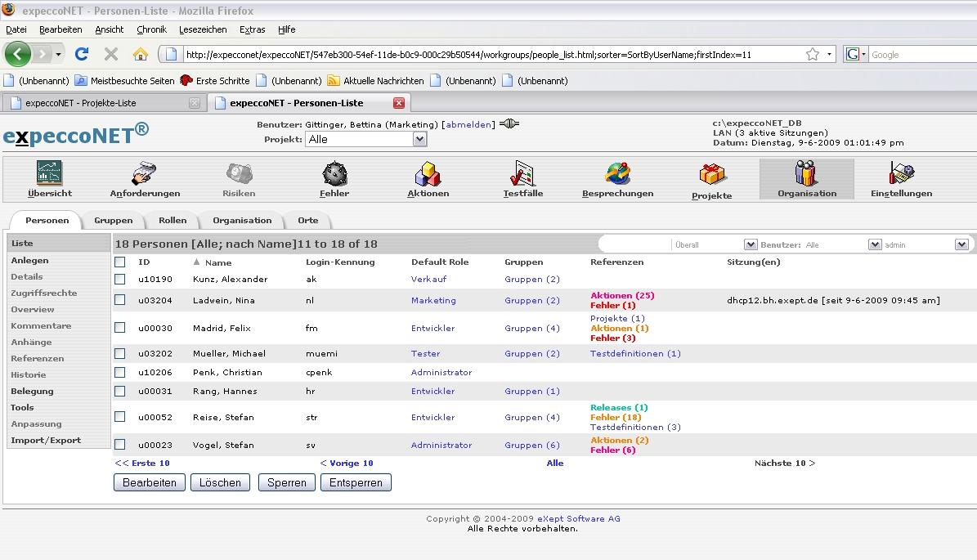Open the Lesezeichen menu

pyautogui.click(x=203, y=29)
